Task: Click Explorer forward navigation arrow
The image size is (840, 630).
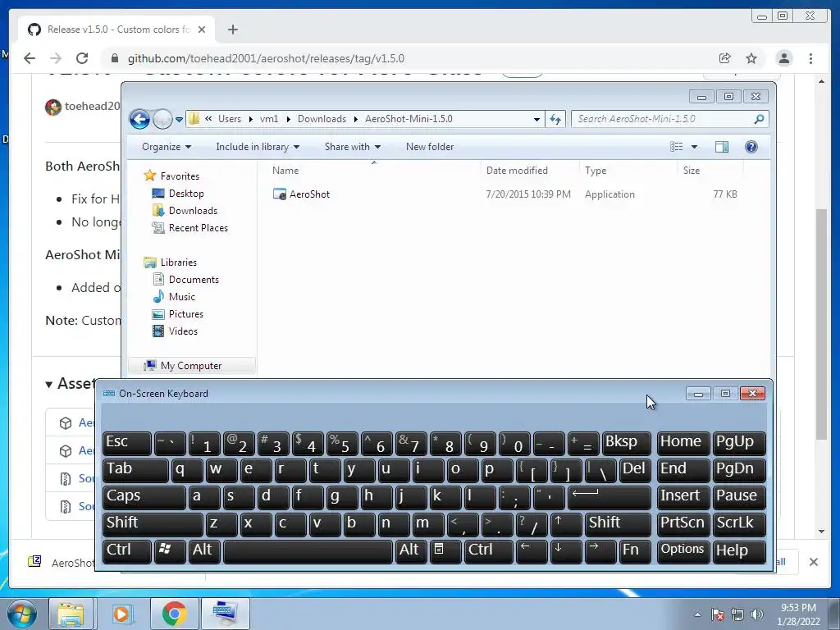Action: tap(162, 119)
